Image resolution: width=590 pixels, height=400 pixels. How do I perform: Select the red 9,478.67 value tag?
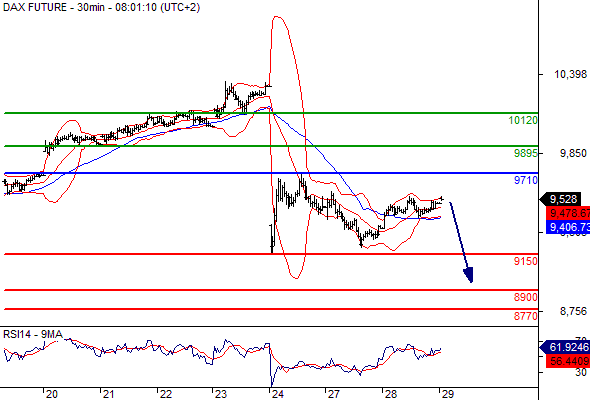[x=568, y=213]
